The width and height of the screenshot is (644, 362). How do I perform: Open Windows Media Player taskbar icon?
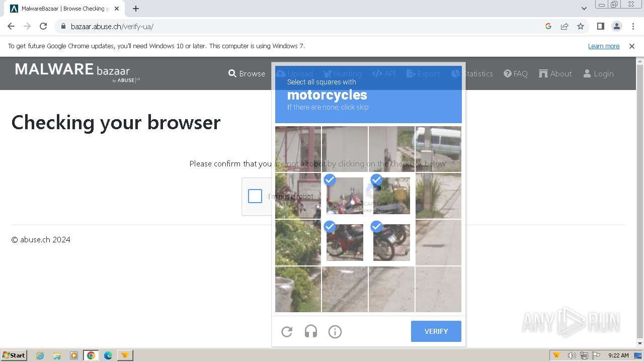click(74, 355)
